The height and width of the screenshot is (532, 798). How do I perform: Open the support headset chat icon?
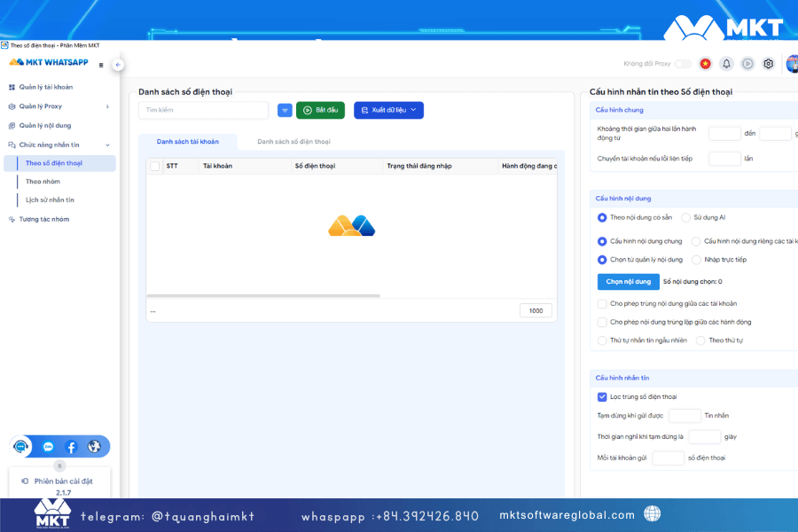point(21,447)
